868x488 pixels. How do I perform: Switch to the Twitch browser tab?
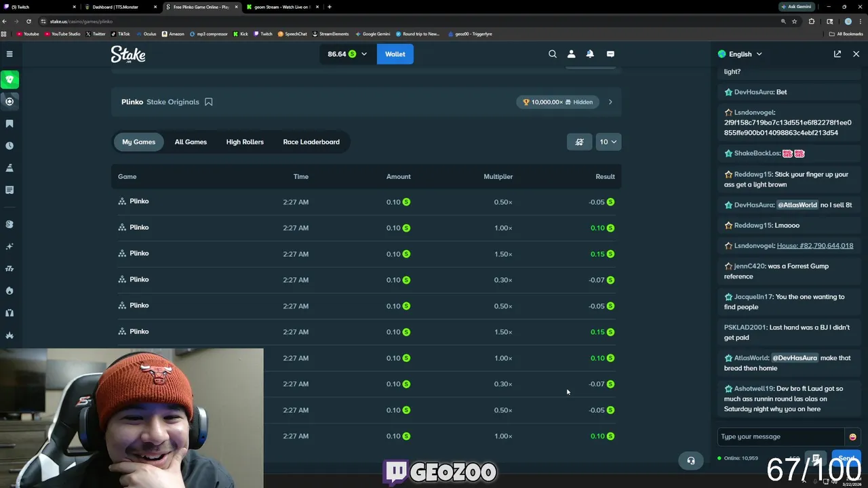tap(41, 7)
